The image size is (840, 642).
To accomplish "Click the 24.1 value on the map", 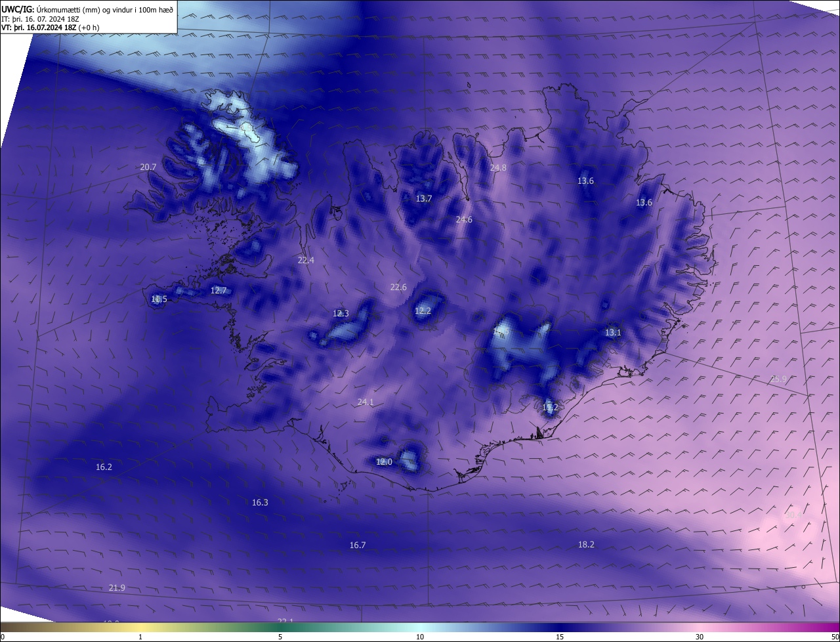I will pos(366,402).
